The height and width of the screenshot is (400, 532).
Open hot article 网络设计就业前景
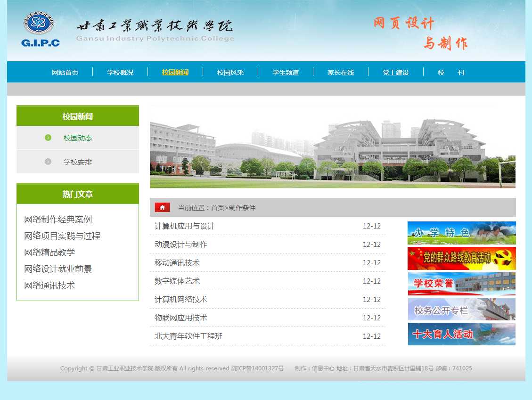58,269
